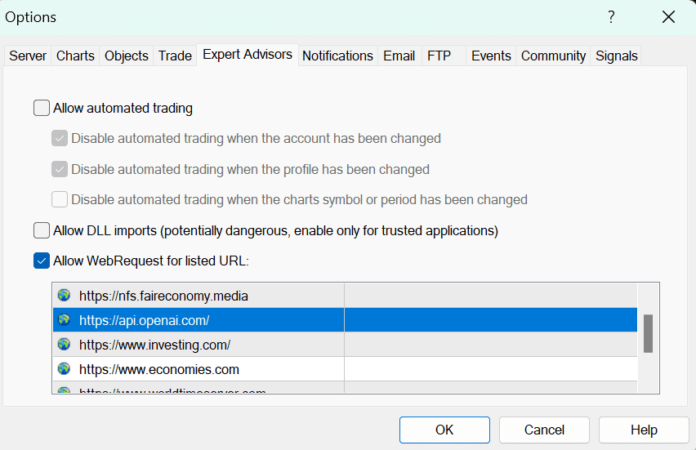This screenshot has height=450, width=696.
Task: Uncheck Allow WebRequest for listed URL
Action: (x=41, y=261)
